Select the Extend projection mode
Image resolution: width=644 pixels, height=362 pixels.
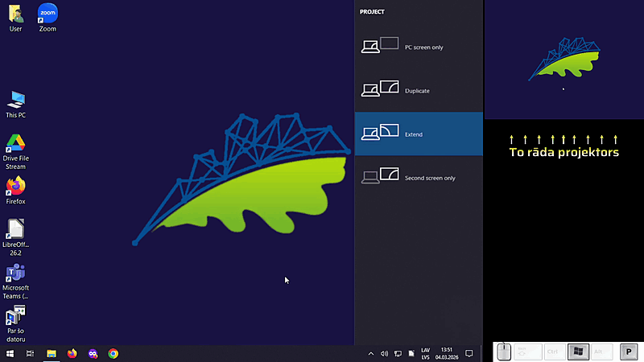(419, 134)
